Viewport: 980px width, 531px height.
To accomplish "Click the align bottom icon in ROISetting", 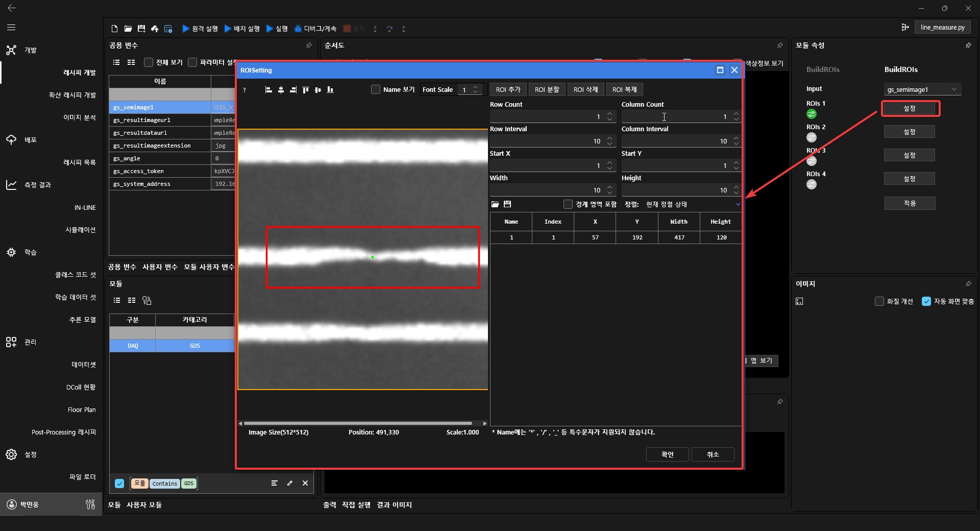I will click(330, 90).
